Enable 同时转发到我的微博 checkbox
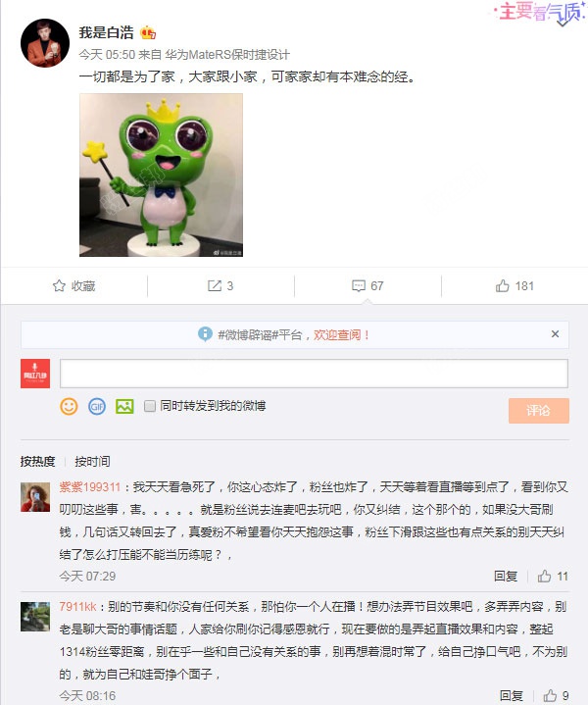This screenshot has height=705, width=588. (150, 406)
